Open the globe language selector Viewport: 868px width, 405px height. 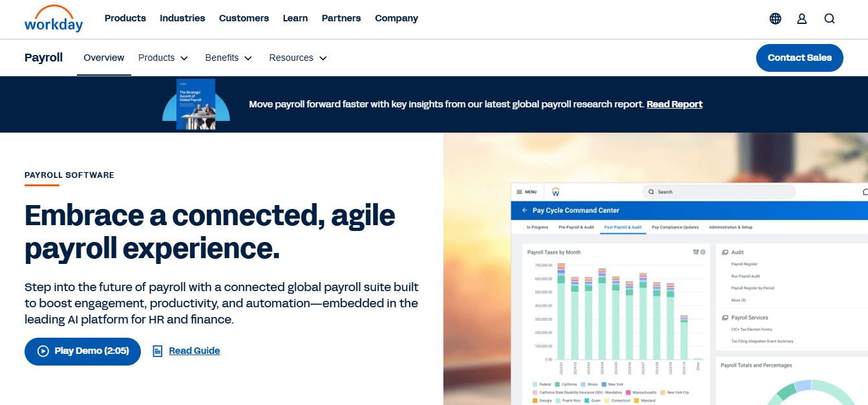coord(776,19)
